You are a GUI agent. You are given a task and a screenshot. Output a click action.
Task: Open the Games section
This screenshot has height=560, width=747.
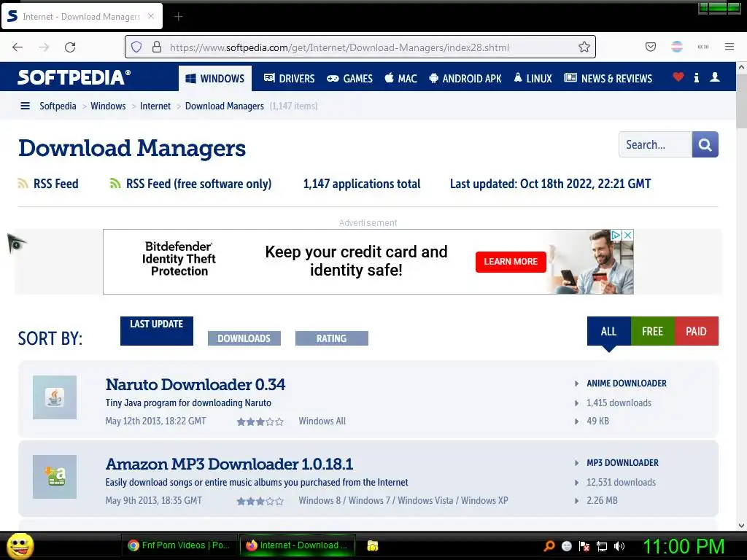click(x=349, y=79)
